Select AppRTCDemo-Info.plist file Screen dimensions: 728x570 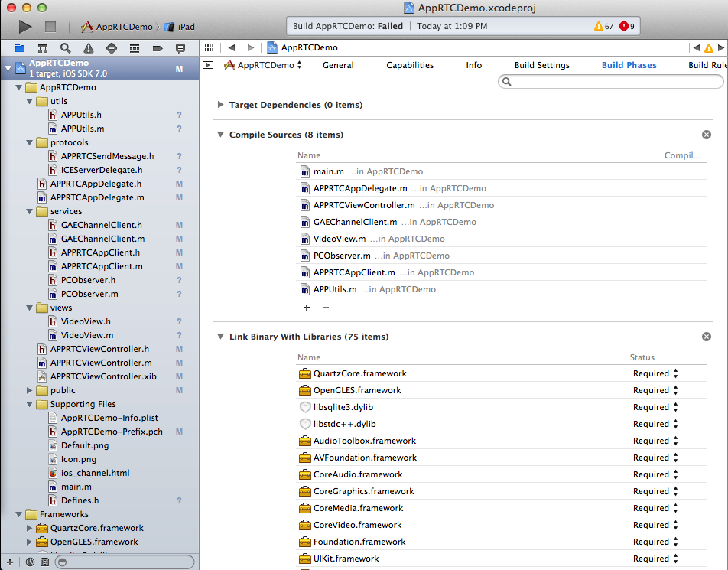coord(109,418)
